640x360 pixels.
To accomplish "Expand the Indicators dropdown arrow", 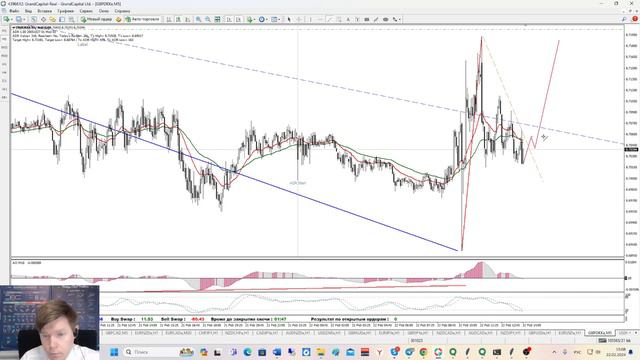I will point(255,19).
